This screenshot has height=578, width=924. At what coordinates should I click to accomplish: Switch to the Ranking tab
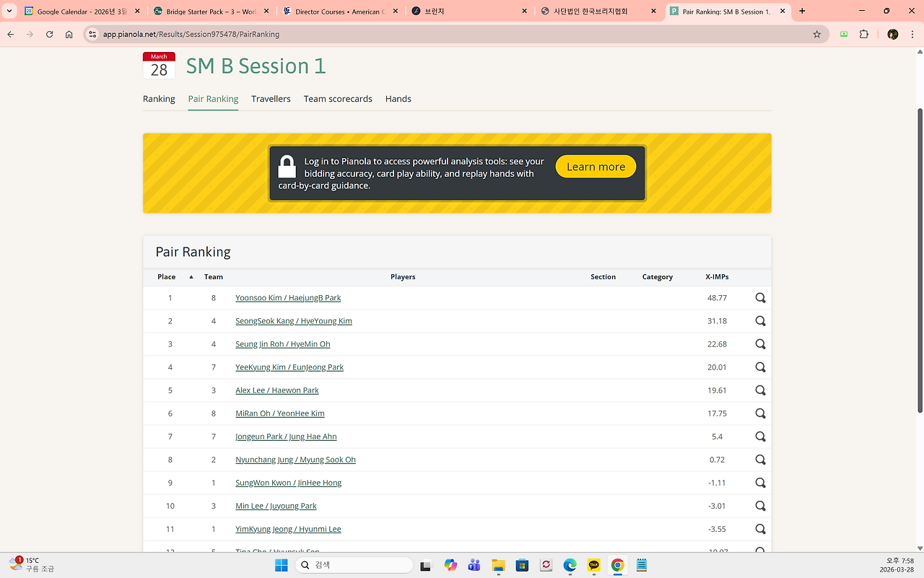coord(159,99)
